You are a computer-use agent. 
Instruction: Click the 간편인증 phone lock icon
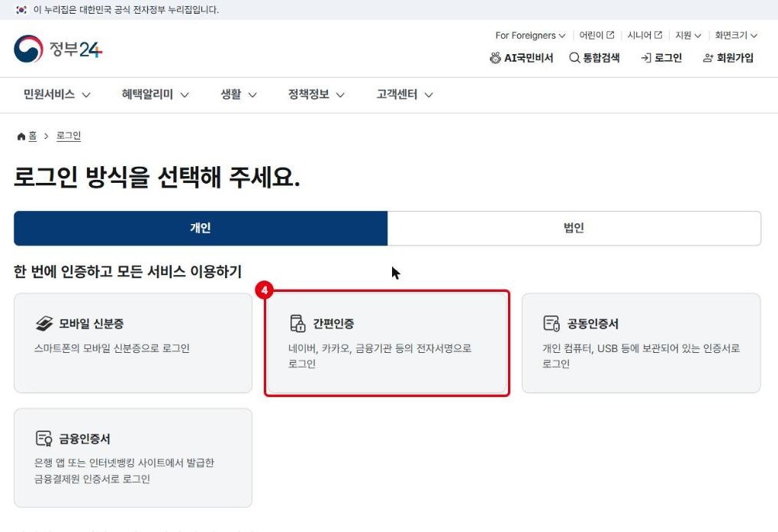(x=297, y=323)
